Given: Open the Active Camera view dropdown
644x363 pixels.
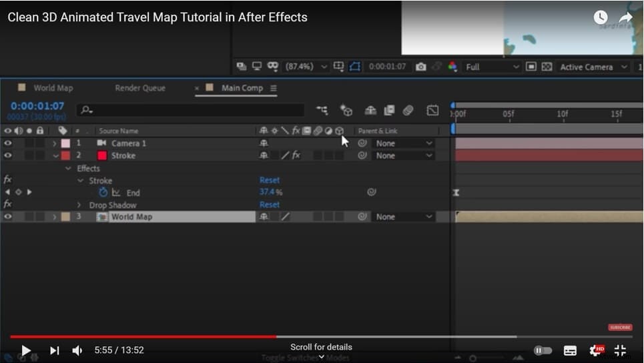Looking at the screenshot, I should pyautogui.click(x=593, y=67).
